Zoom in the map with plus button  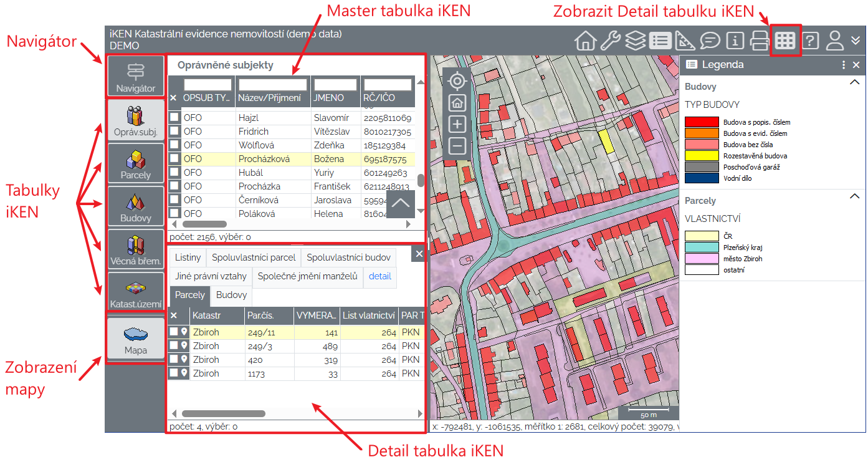coord(457,124)
